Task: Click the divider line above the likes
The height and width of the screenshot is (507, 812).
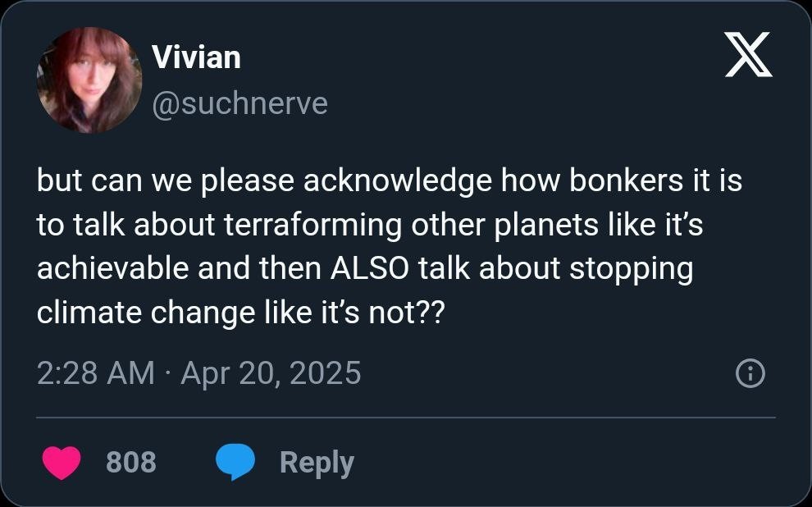Action: 406,418
